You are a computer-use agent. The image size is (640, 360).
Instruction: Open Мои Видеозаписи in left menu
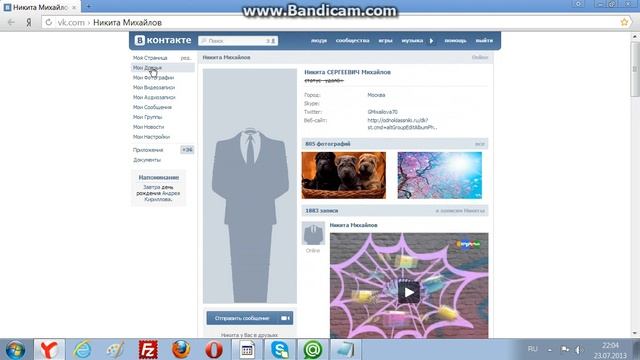pyautogui.click(x=154, y=87)
